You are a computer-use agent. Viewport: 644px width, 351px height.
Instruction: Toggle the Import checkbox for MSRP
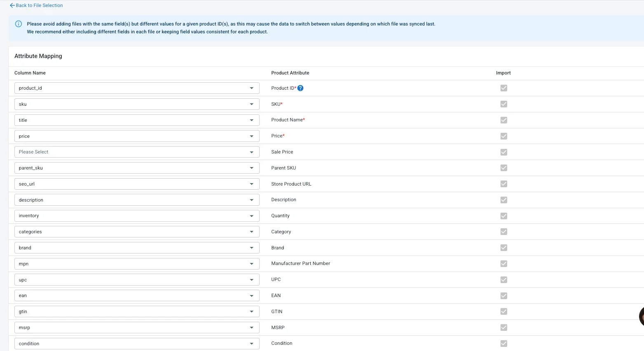503,328
